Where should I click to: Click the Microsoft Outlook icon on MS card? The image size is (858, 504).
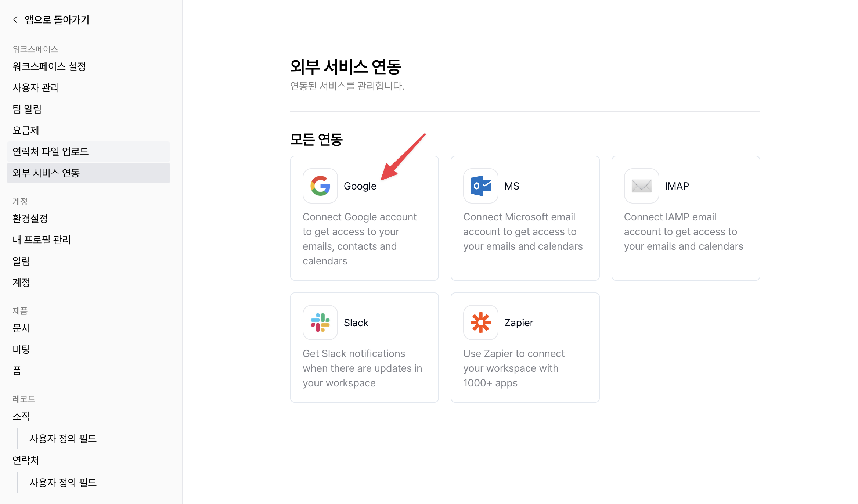coord(480,186)
